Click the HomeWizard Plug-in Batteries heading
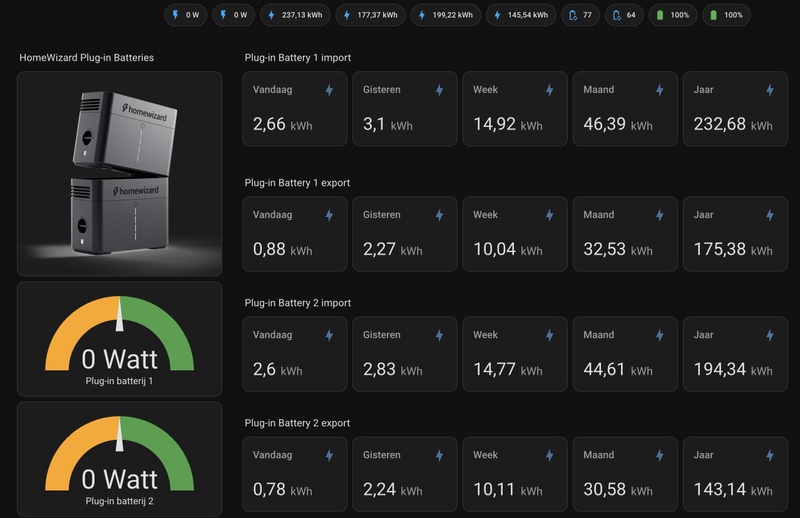Image resolution: width=800 pixels, height=518 pixels. click(x=87, y=58)
